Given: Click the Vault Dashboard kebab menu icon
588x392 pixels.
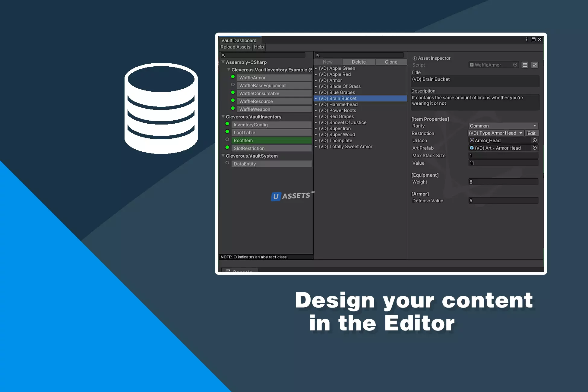Looking at the screenshot, I should click(527, 40).
